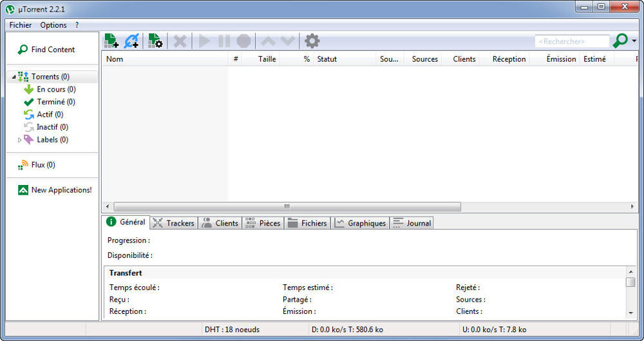Click the µTorrent title bar logo icon

pos(10,8)
